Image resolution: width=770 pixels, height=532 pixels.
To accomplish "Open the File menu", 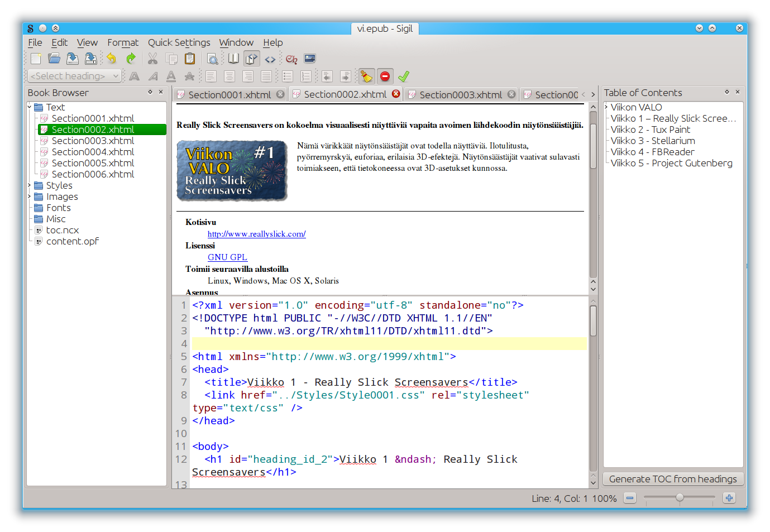I will (35, 42).
